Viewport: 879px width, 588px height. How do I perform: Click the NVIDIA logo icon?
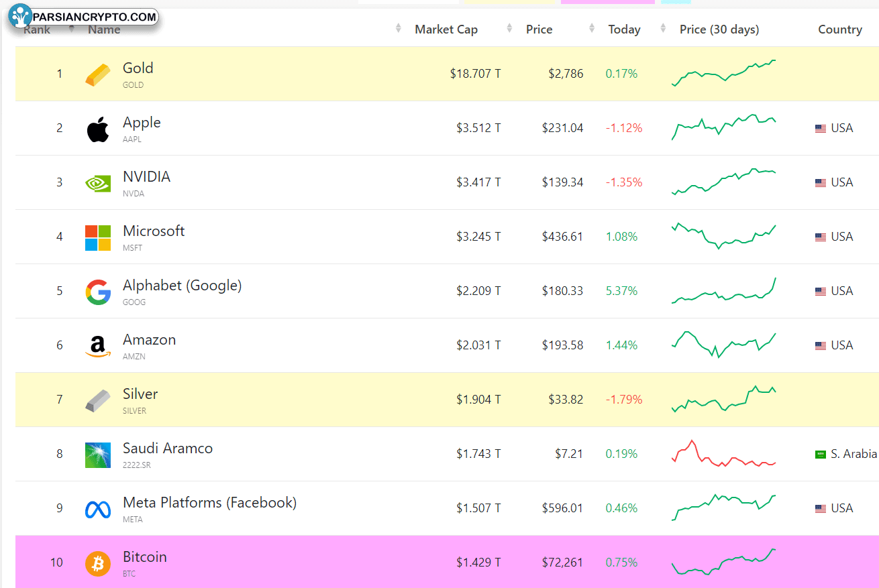coord(98,183)
